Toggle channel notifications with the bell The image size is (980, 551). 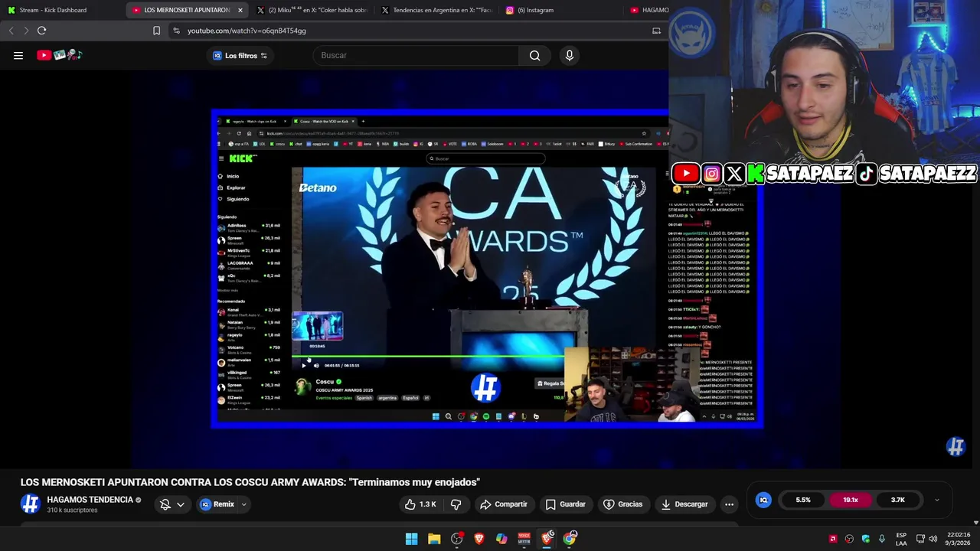coord(165,504)
